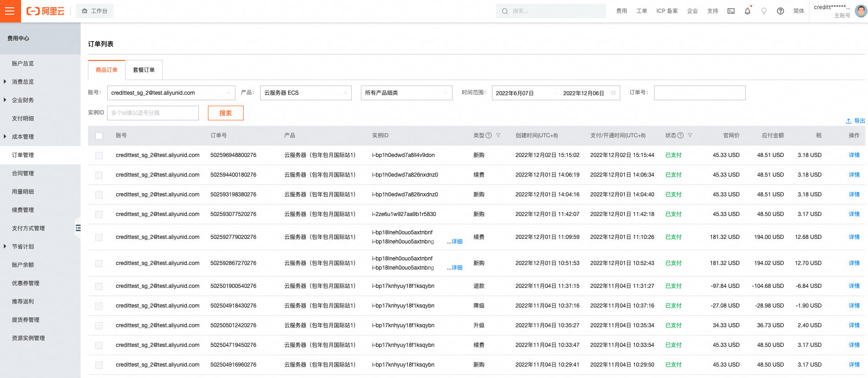Screen dimensions: 868x378
Task: Open 详情 for order 502504916960276
Action: (x=854, y=365)
